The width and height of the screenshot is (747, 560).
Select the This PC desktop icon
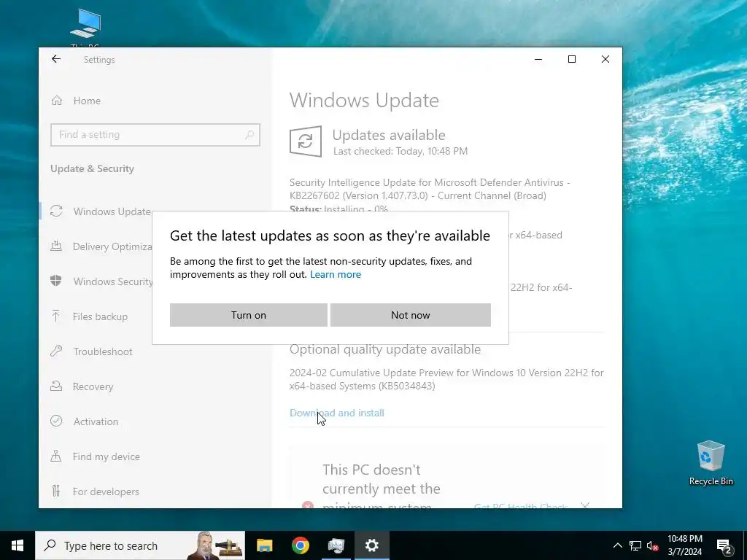[x=85, y=28]
